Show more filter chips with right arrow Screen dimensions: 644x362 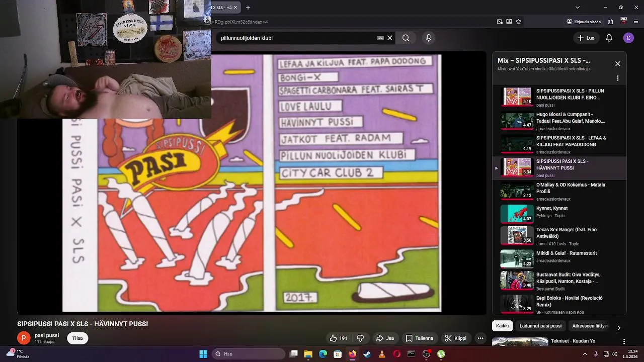tap(619, 327)
